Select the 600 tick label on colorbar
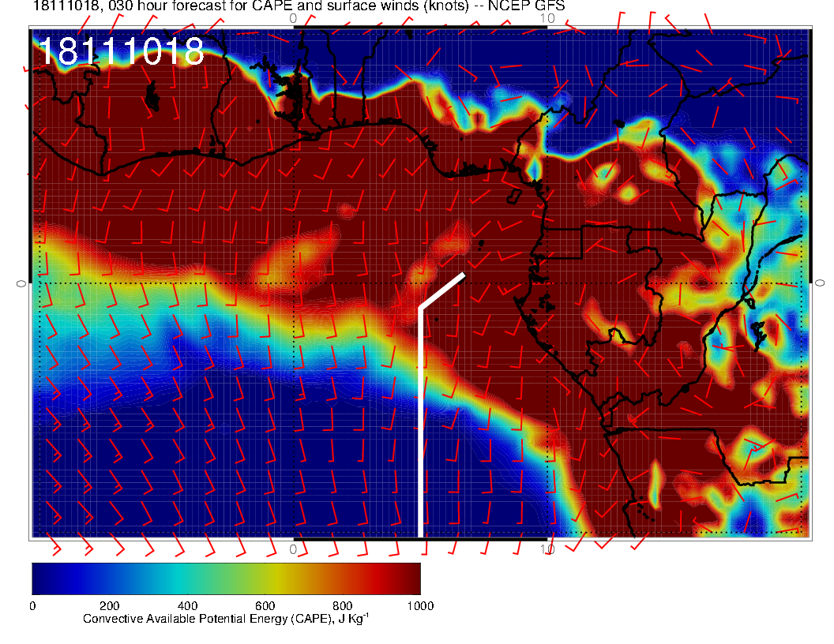 265,606
